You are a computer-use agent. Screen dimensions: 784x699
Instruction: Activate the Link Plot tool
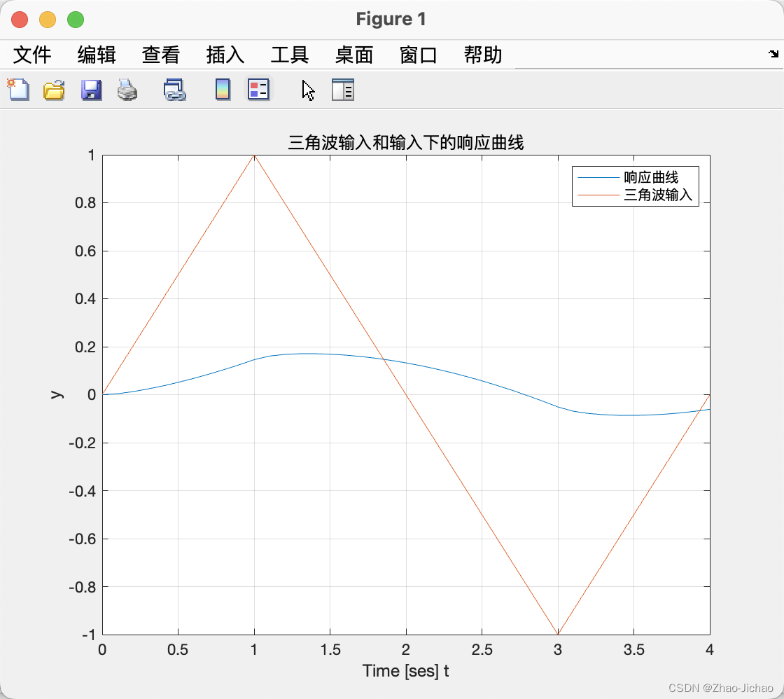(x=174, y=90)
